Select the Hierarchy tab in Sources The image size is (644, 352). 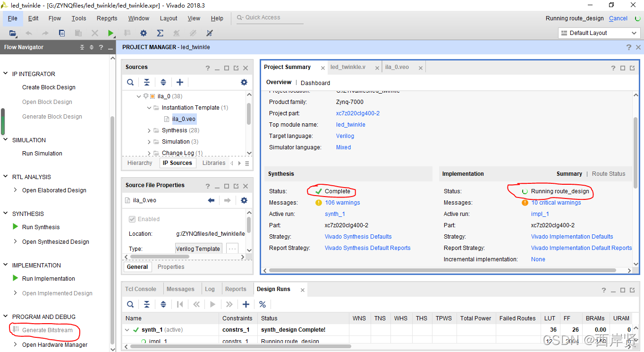click(140, 163)
